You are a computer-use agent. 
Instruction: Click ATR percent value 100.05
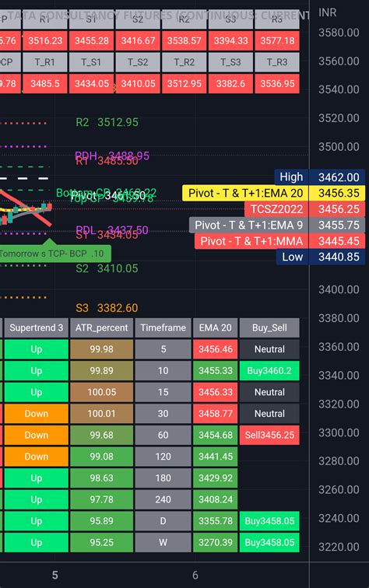click(102, 392)
